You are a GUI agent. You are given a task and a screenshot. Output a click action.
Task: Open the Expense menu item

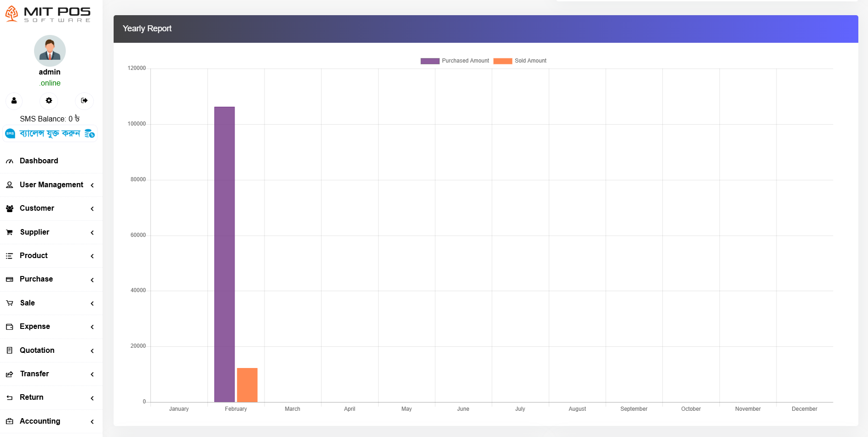pyautogui.click(x=35, y=327)
